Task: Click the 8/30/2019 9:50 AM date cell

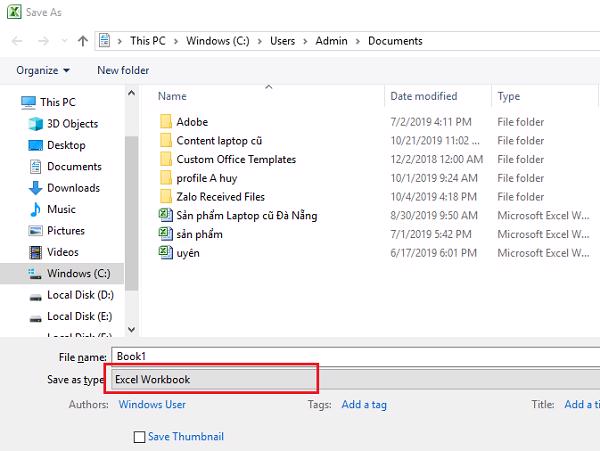Action: pos(434,215)
